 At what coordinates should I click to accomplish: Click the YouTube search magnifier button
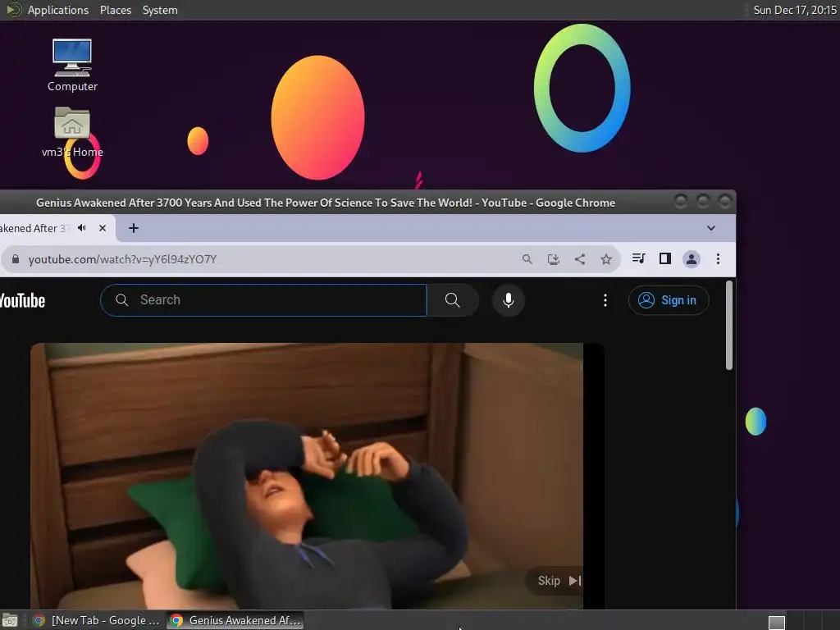[453, 300]
